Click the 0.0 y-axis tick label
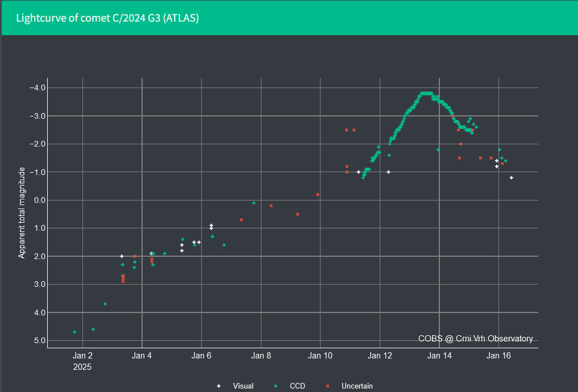The height and width of the screenshot is (392, 578). point(40,200)
